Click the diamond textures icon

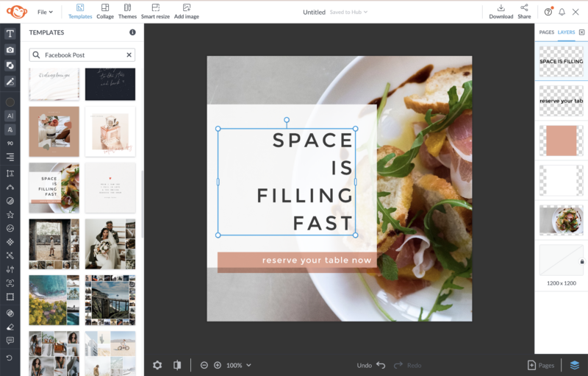(10, 242)
